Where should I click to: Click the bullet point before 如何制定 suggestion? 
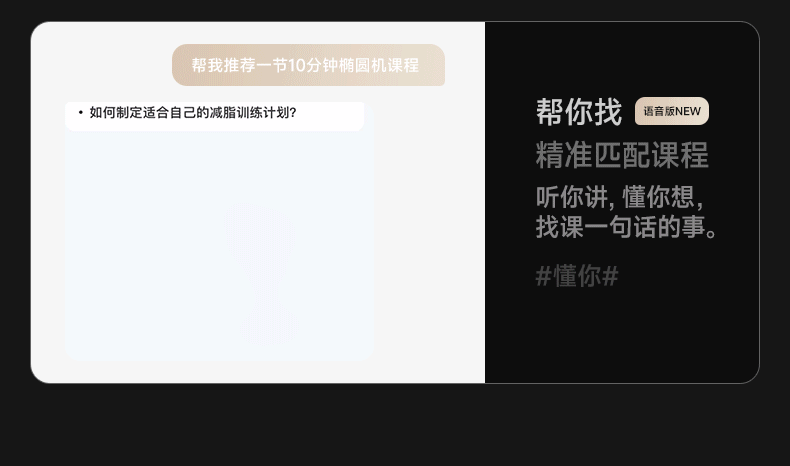coord(81,112)
